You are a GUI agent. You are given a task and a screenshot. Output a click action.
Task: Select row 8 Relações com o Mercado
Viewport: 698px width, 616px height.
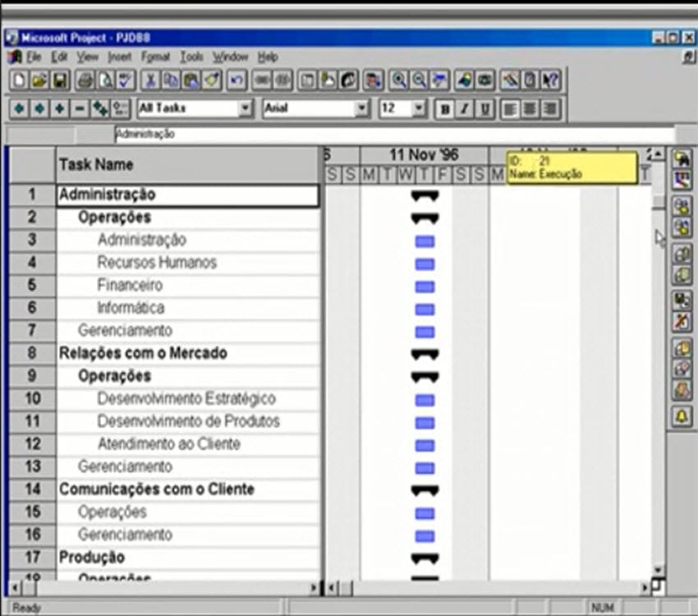click(143, 353)
